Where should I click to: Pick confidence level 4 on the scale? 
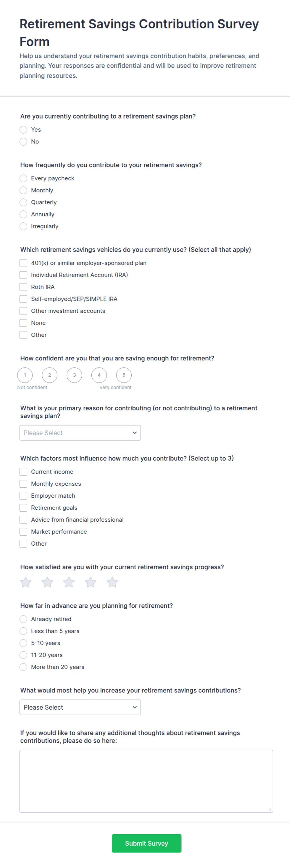(99, 375)
